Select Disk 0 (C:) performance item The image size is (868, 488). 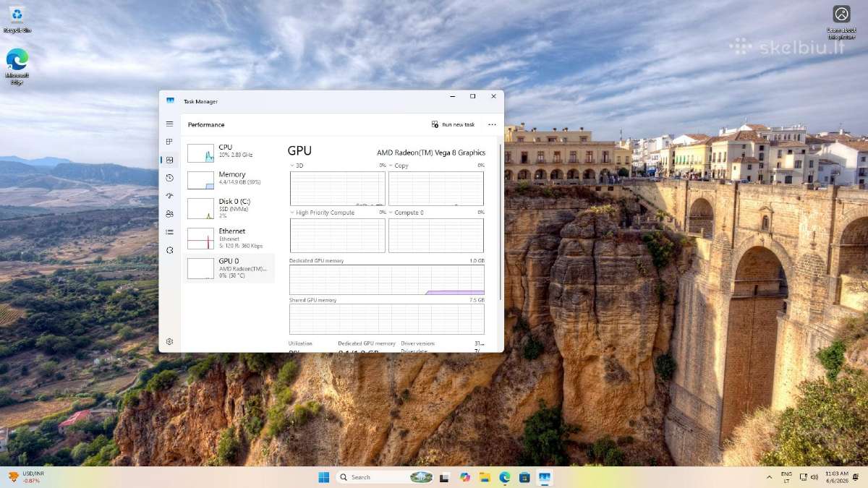(229, 207)
